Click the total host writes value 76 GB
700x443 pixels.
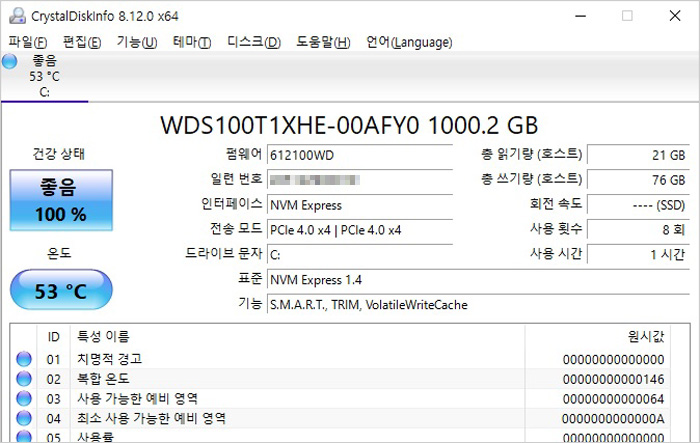click(x=638, y=180)
